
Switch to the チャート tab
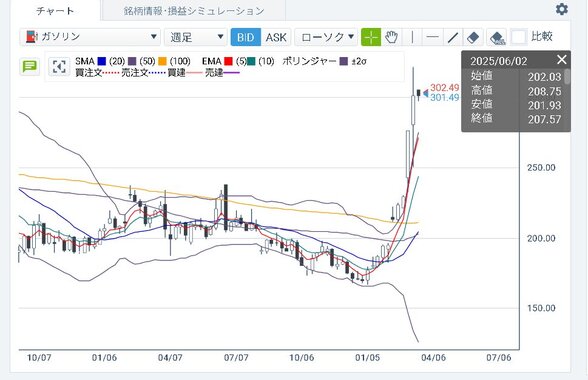coord(55,11)
